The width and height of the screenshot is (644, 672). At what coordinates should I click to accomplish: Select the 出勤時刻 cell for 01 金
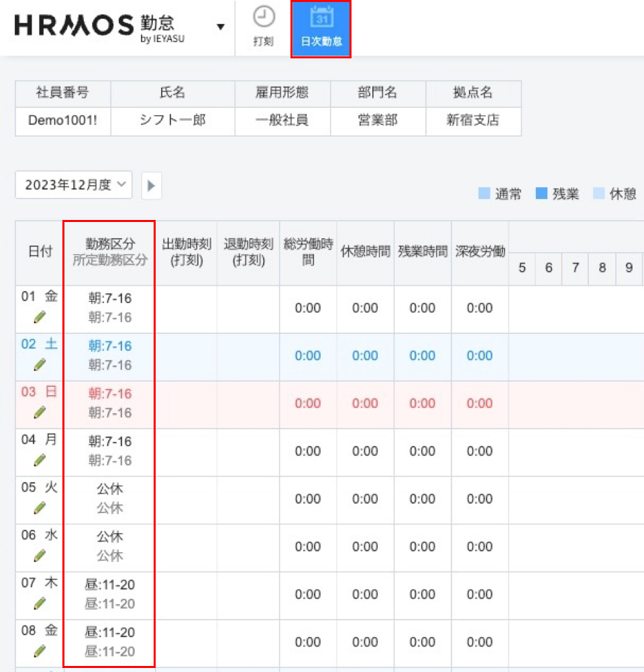click(186, 309)
